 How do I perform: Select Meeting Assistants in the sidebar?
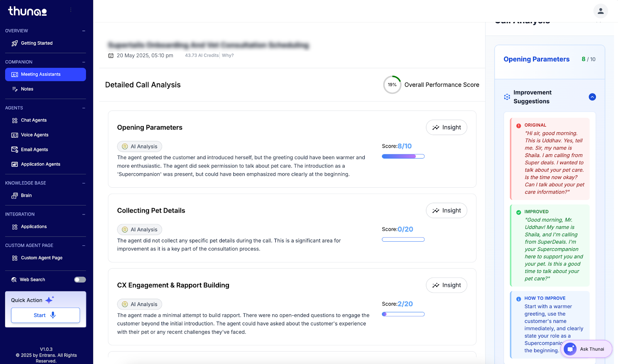[x=46, y=74]
